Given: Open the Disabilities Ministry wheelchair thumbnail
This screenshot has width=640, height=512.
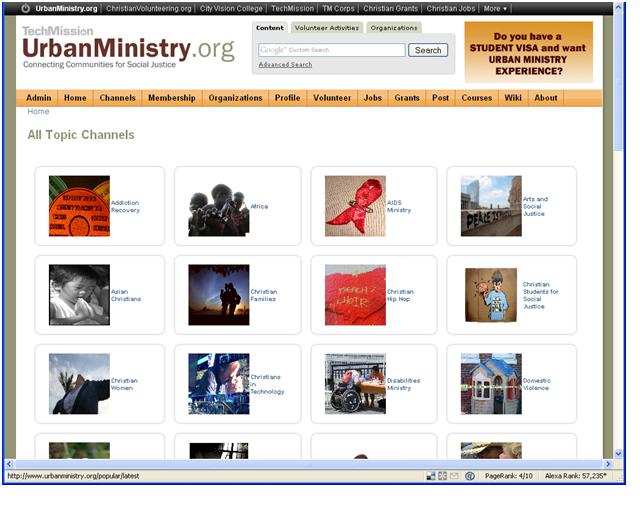Looking at the screenshot, I should pyautogui.click(x=355, y=384).
